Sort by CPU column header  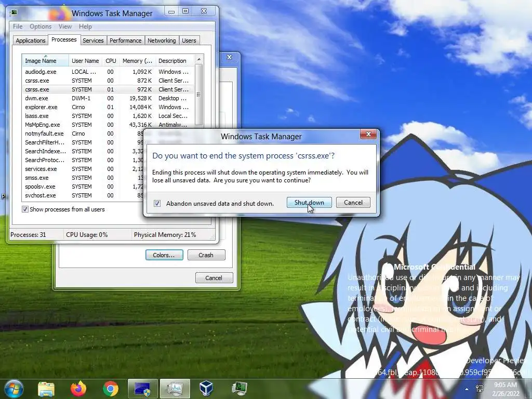(x=111, y=61)
